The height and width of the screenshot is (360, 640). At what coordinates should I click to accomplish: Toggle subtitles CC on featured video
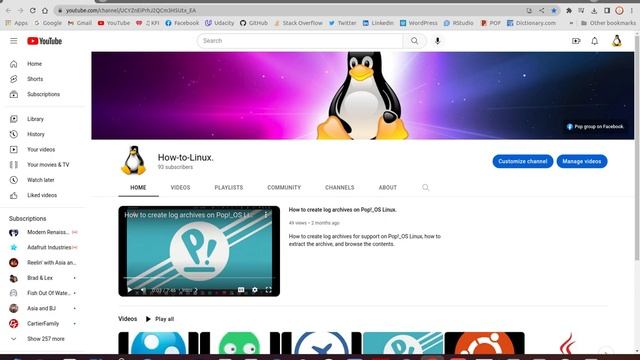241,290
